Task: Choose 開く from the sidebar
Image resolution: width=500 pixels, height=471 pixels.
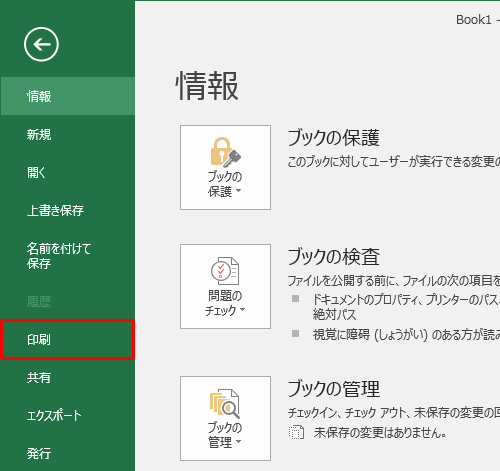Action: click(x=67, y=172)
